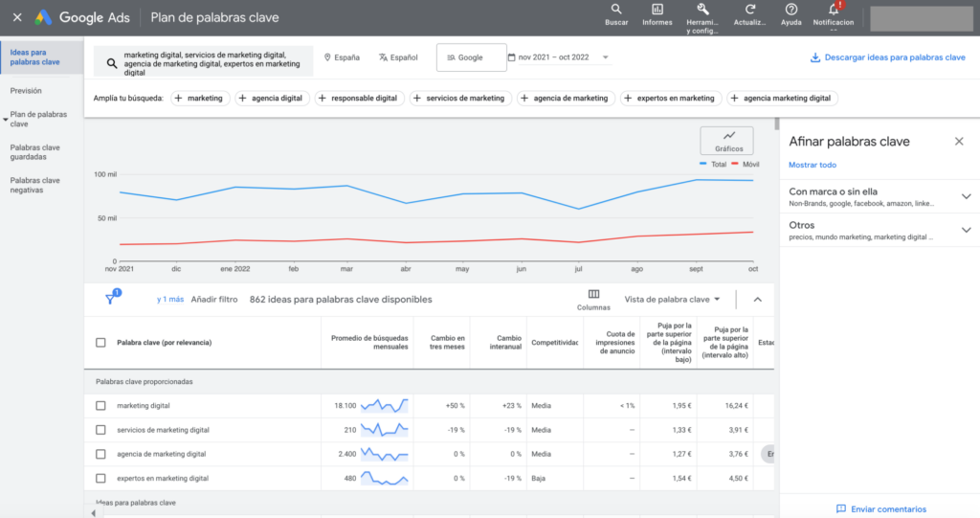Tick the select-all header checkbox
980x518 pixels.
100,343
